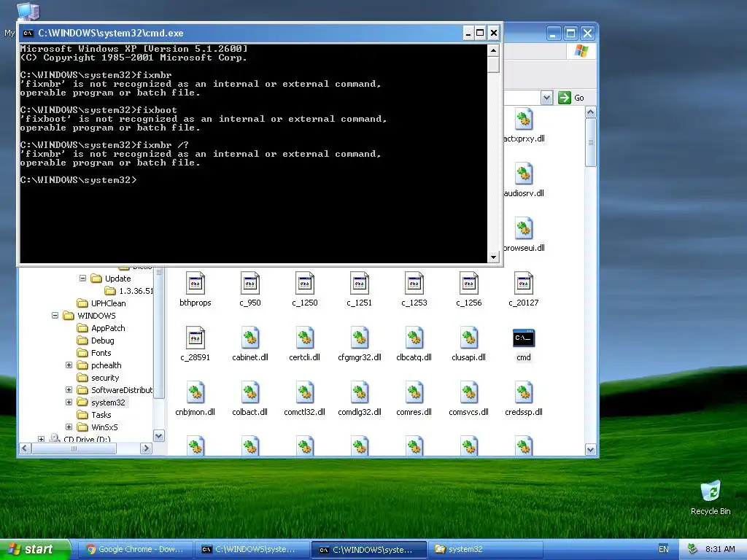747x560 pixels.
Task: Switch to first cmd taskbar button
Action: [x=252, y=549]
